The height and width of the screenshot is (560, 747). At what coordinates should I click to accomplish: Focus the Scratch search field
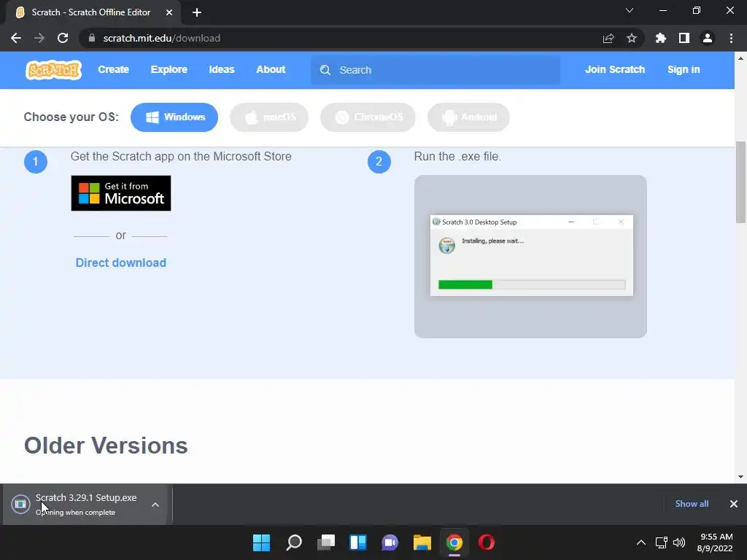click(436, 70)
